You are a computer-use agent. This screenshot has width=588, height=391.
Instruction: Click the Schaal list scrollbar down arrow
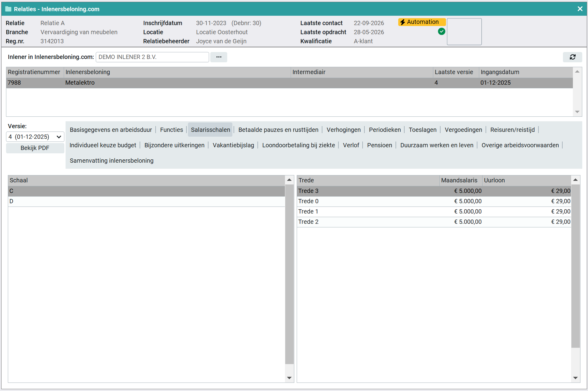pyautogui.click(x=289, y=378)
